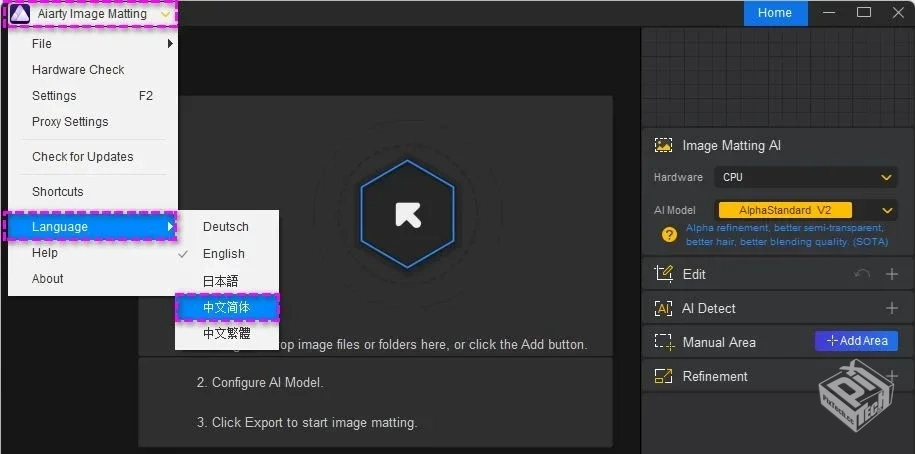915x454 pixels.
Task: Click the Aiarty app logo icon
Action: point(19,14)
